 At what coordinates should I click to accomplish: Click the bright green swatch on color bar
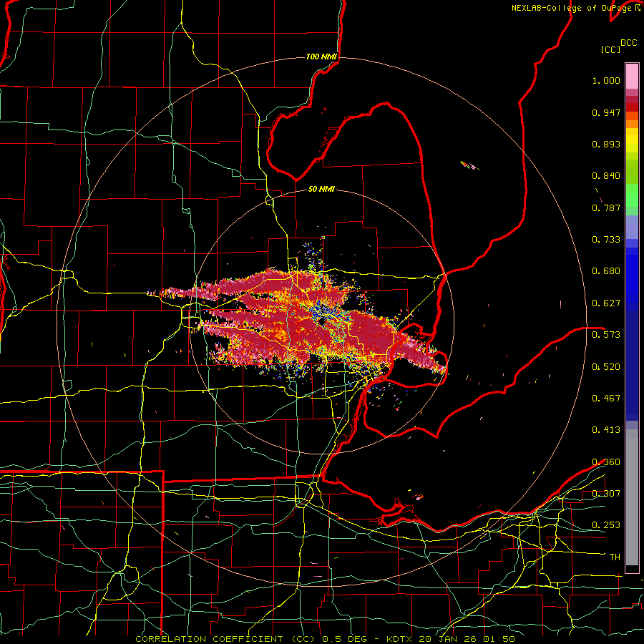click(632, 195)
